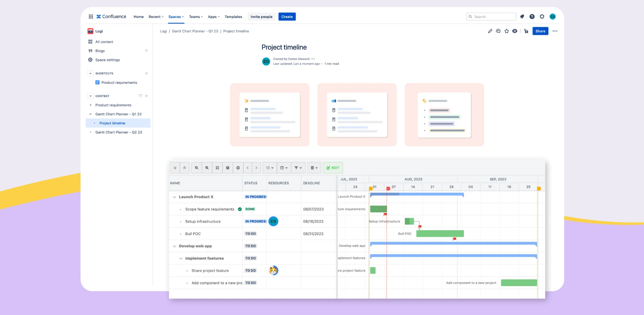Image resolution: width=644 pixels, height=315 pixels.
Task: Toggle watching the page with the eye icon
Action: (x=514, y=31)
